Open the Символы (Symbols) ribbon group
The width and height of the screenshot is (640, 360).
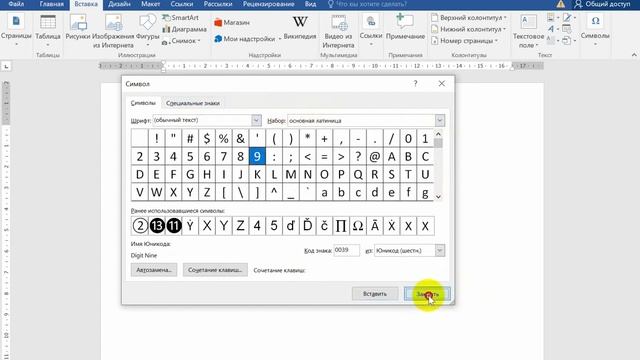[x=595, y=29]
